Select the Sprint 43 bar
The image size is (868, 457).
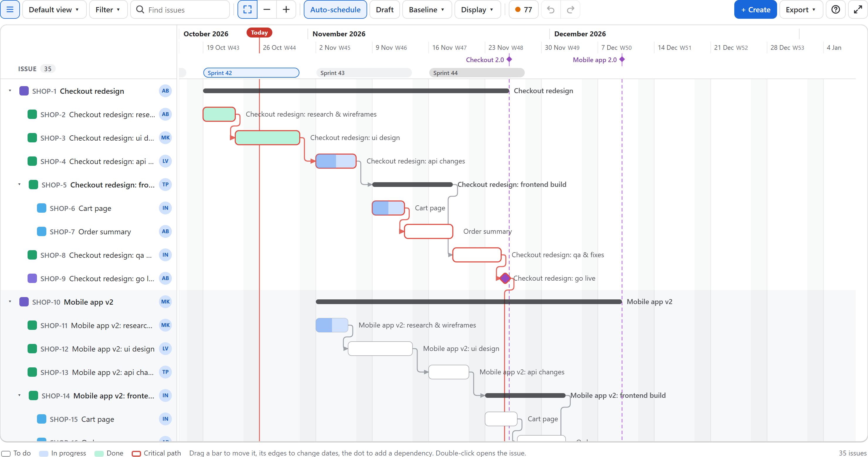[364, 73]
